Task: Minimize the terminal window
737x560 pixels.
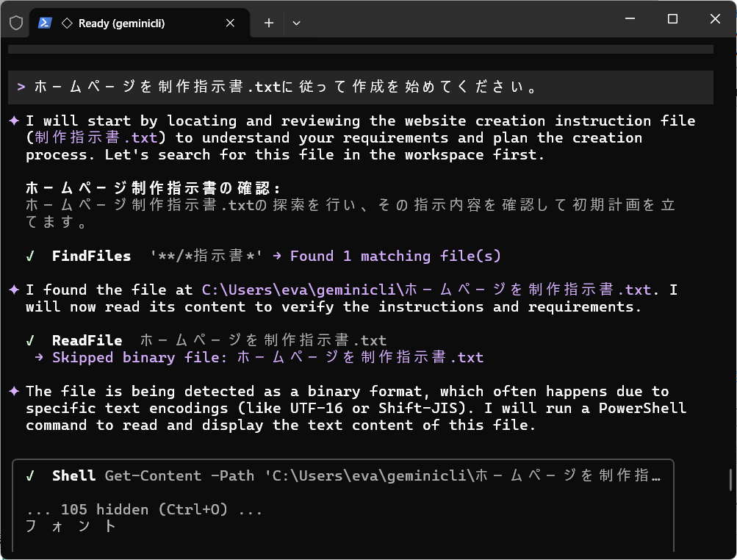Action: click(x=630, y=19)
